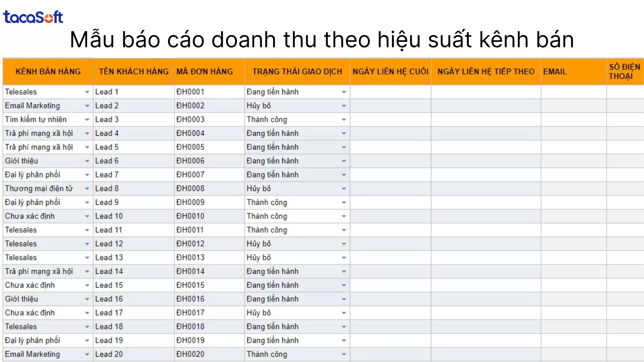Select the TRẠNG THÁI GIAO DỊCH column header

pos(297,71)
